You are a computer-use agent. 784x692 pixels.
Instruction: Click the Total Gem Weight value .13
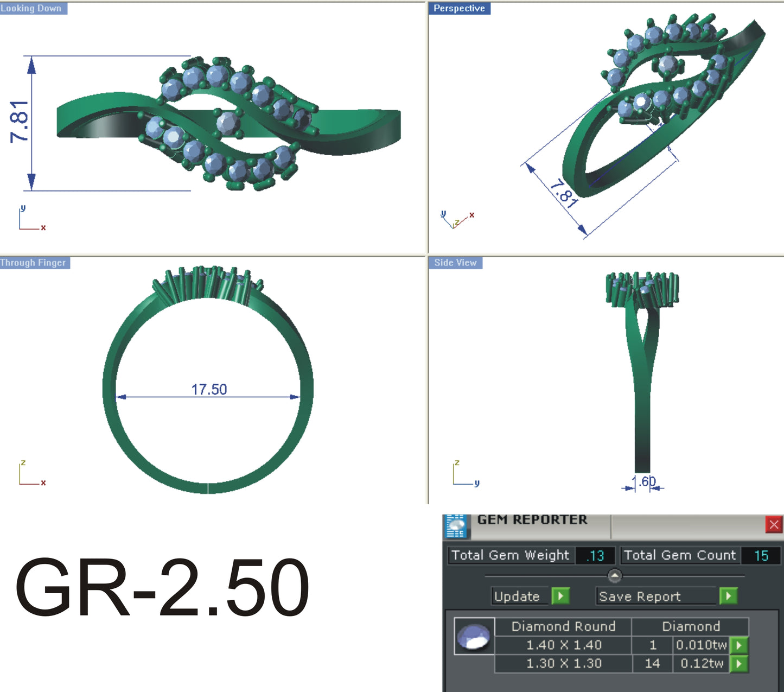(595, 555)
